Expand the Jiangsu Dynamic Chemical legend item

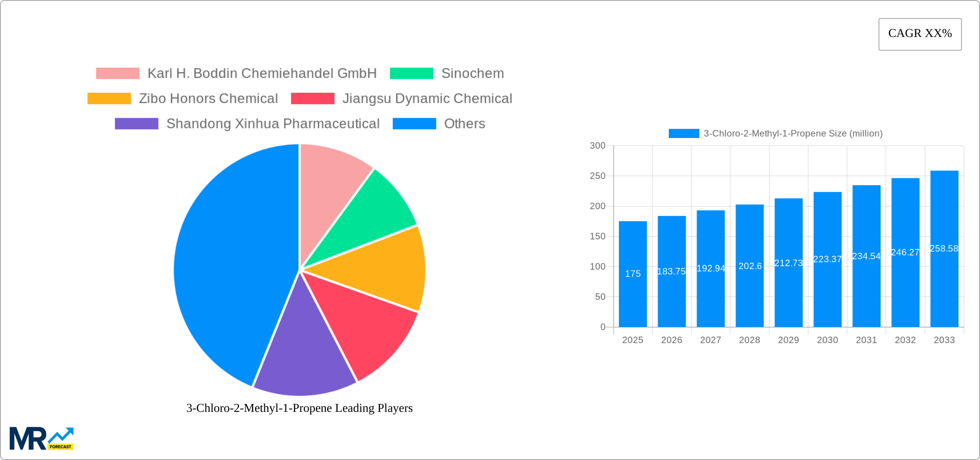427,98
